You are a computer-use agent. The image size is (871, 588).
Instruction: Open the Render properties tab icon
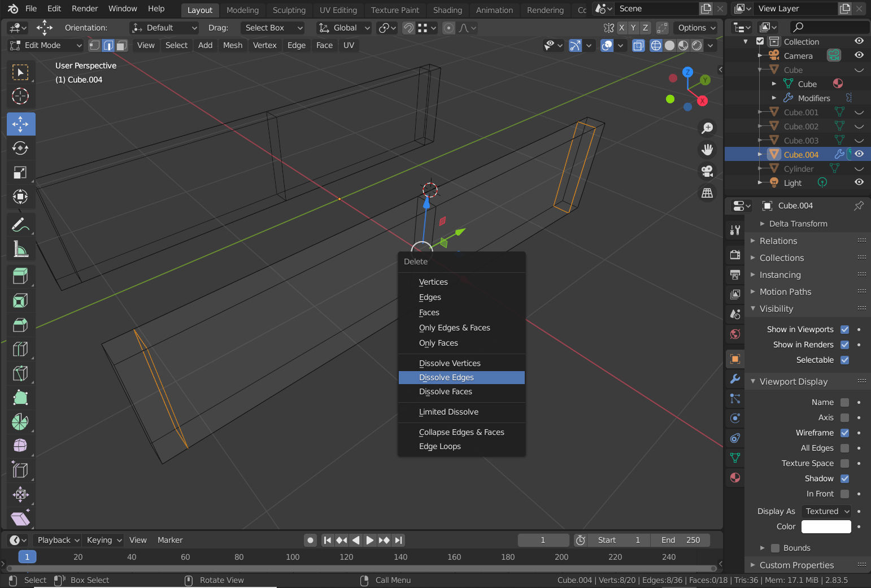(x=735, y=255)
